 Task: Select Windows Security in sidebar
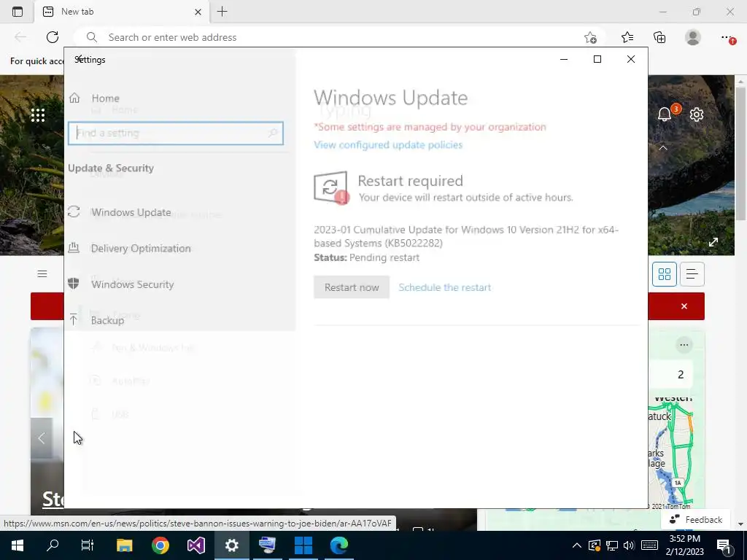133,284
